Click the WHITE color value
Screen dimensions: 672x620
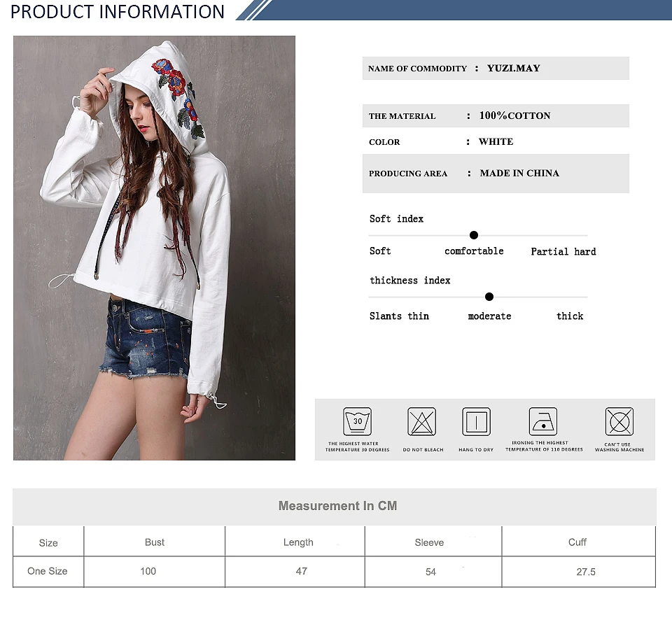[496, 142]
